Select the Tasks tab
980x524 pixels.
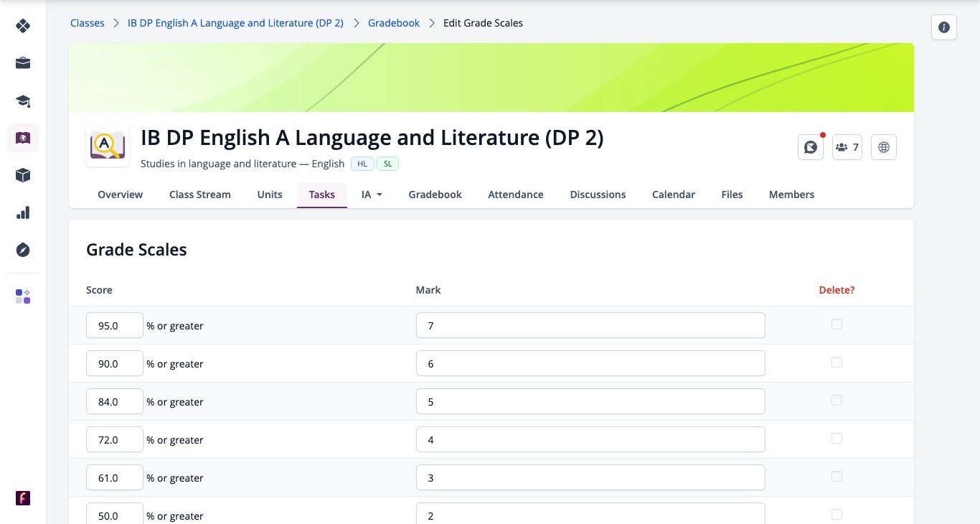(322, 195)
